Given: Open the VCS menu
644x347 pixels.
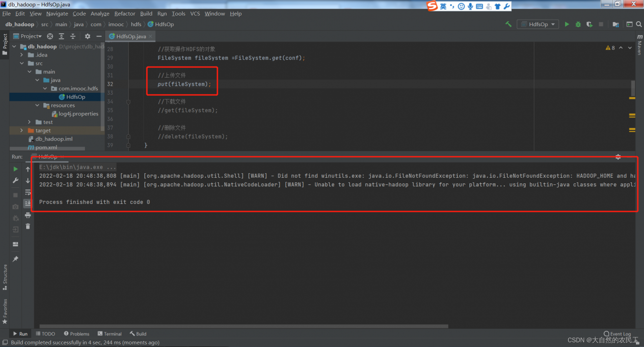Looking at the screenshot, I should coord(195,14).
